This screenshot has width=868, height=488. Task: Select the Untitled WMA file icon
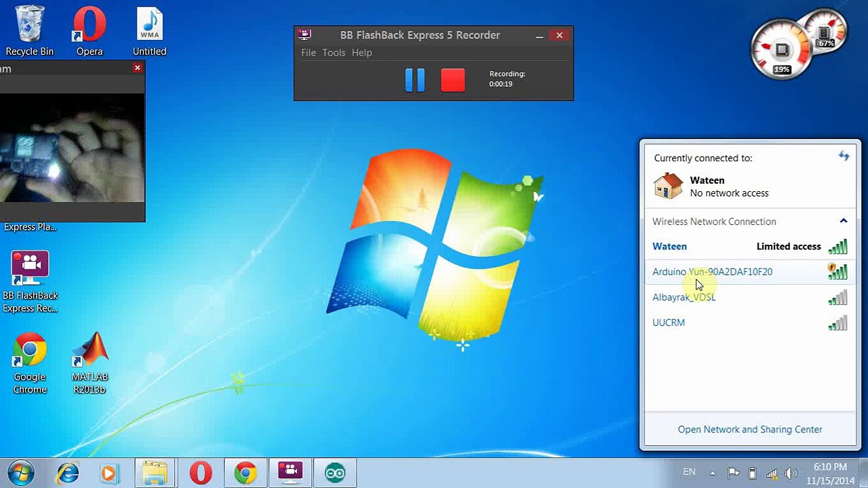click(x=149, y=31)
